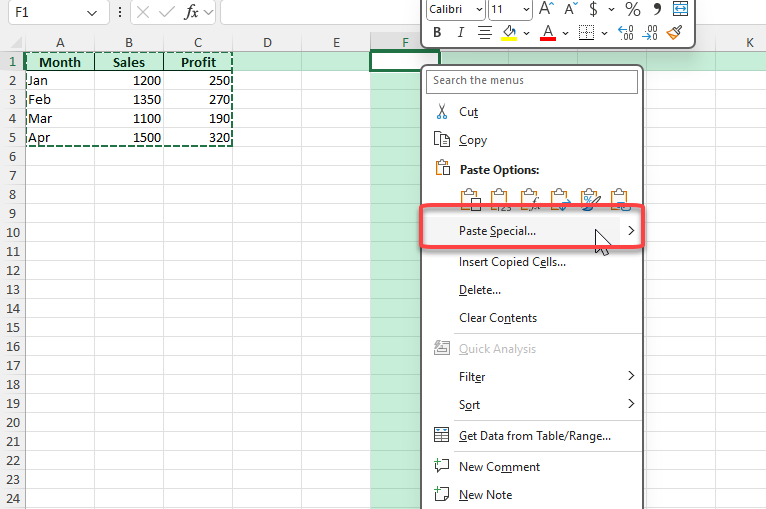The width and height of the screenshot is (766, 509).
Task: Select row 10 header
Action: click(x=13, y=233)
